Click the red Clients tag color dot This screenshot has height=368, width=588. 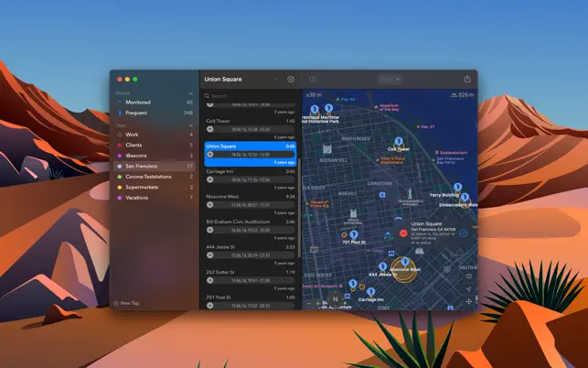pyautogui.click(x=120, y=145)
